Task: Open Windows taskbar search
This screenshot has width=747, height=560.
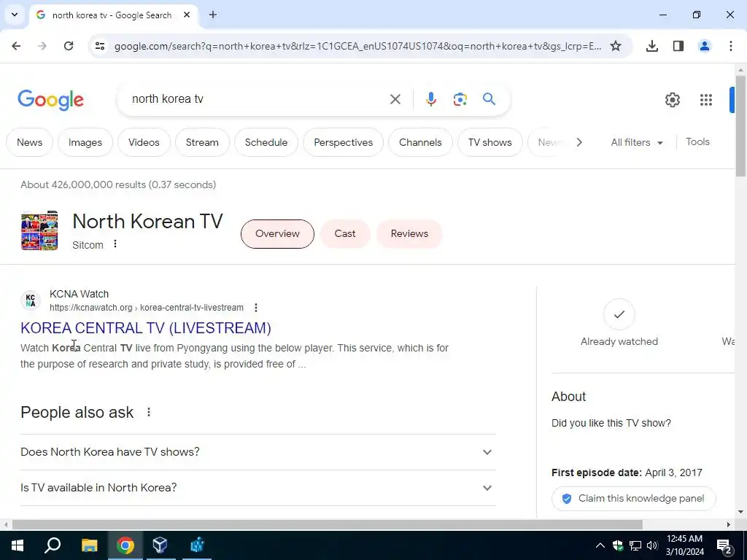Action: pyautogui.click(x=53, y=545)
